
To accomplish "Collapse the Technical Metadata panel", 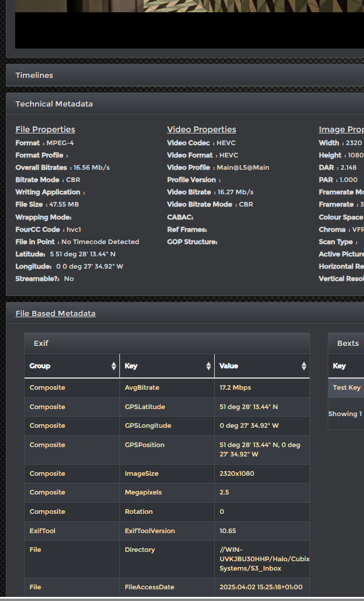I will (54, 104).
